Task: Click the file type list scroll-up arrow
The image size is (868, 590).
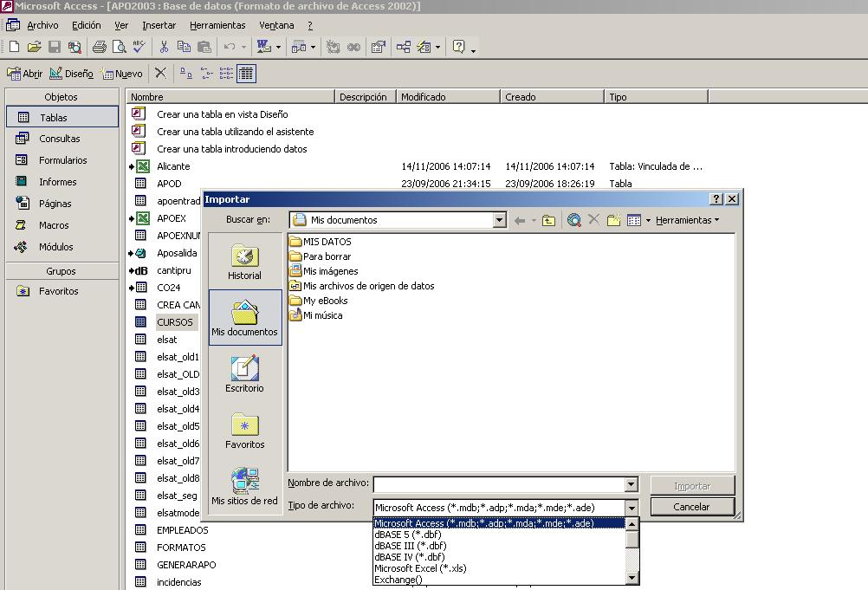Action: 632,523
